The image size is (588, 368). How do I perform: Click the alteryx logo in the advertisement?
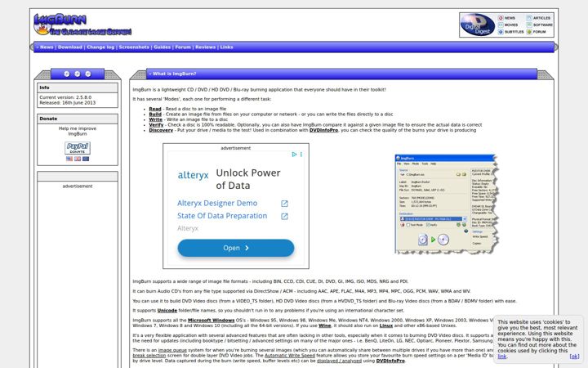point(193,175)
